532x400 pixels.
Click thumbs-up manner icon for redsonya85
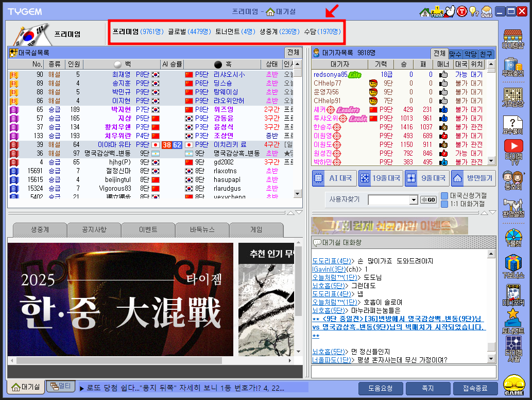pyautogui.click(x=443, y=74)
